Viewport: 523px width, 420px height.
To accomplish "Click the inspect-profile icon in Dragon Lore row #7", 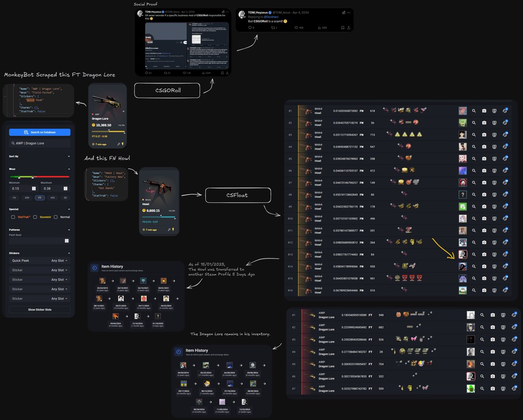I will coord(503,388).
